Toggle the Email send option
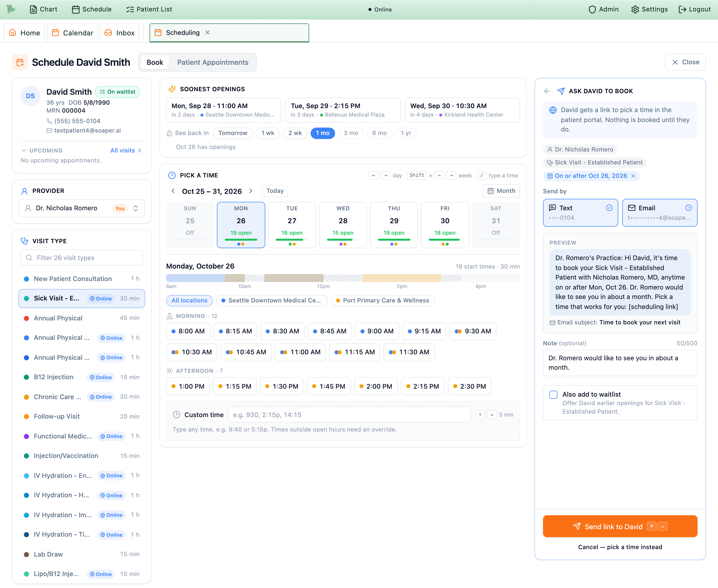This screenshot has width=718, height=588. (x=660, y=213)
